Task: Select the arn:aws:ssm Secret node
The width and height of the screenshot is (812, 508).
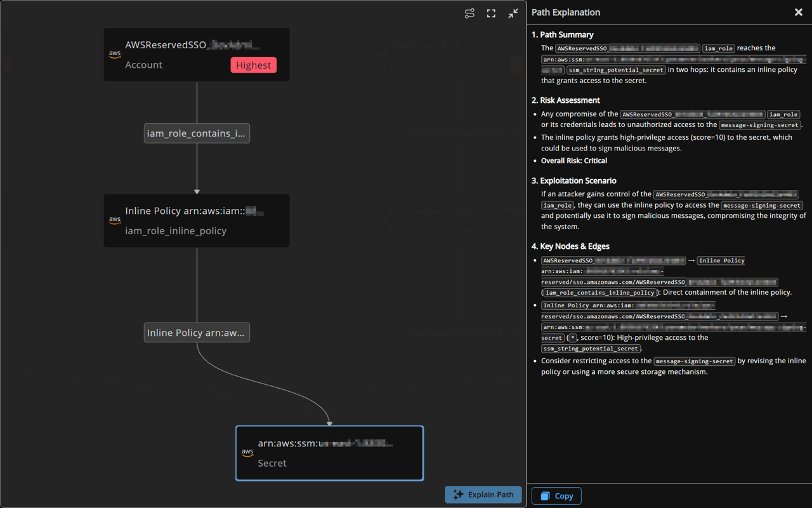Action: [330, 453]
